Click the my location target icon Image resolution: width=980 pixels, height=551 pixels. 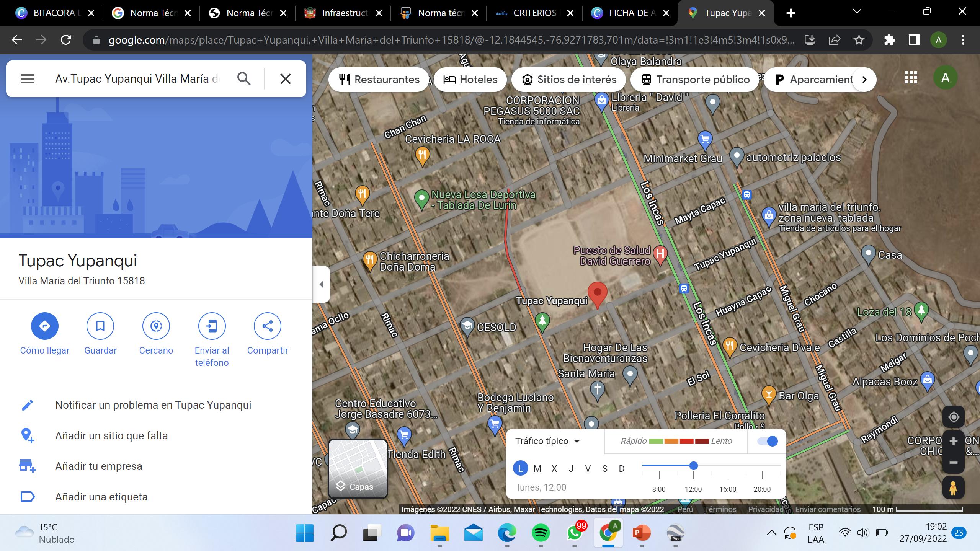(x=953, y=417)
